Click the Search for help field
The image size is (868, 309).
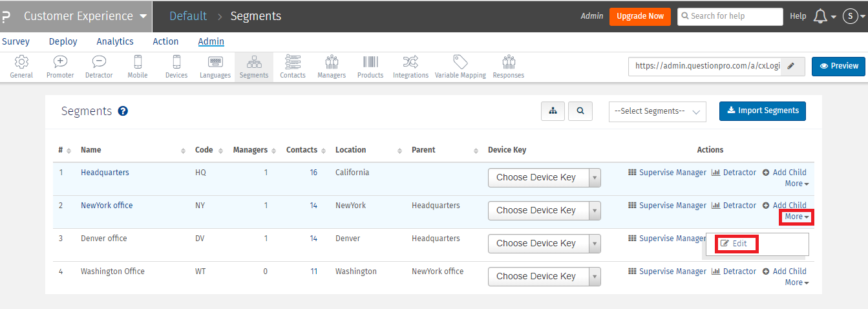(730, 16)
